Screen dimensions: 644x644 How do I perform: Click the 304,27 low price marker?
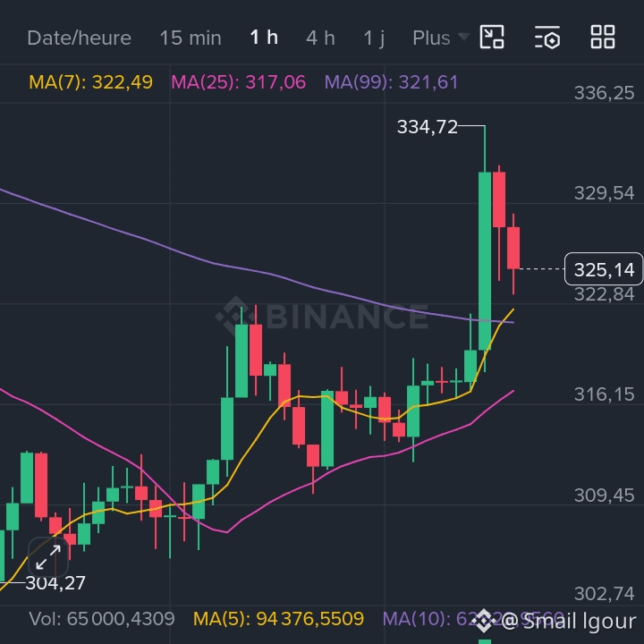pyautogui.click(x=55, y=582)
